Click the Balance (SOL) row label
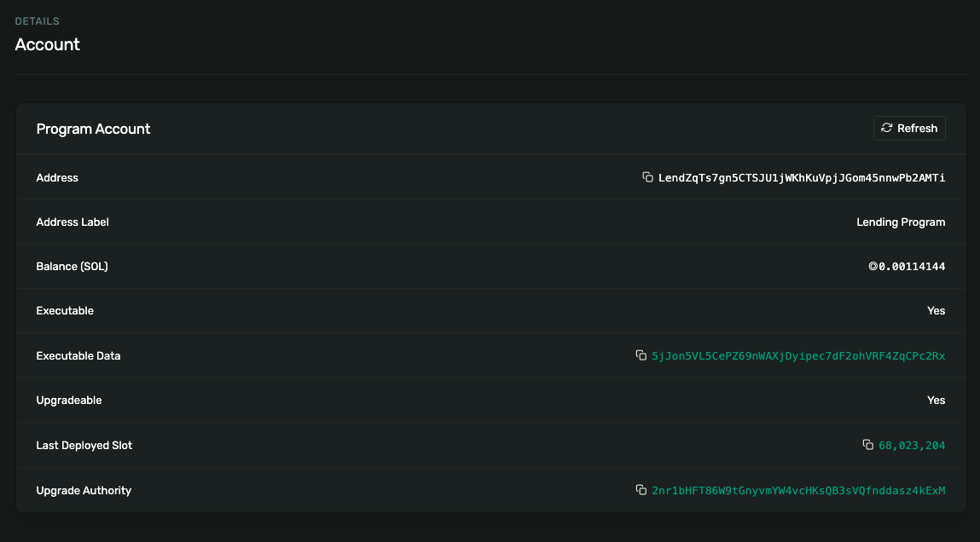 [x=72, y=267]
